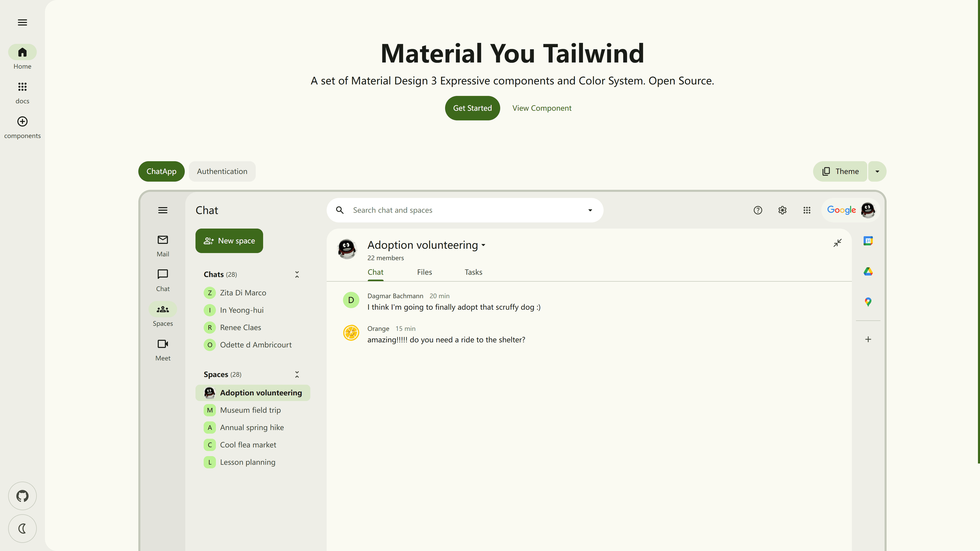Image resolution: width=980 pixels, height=551 pixels.
Task: Select the Meet icon in the sidebar
Action: pos(163,349)
